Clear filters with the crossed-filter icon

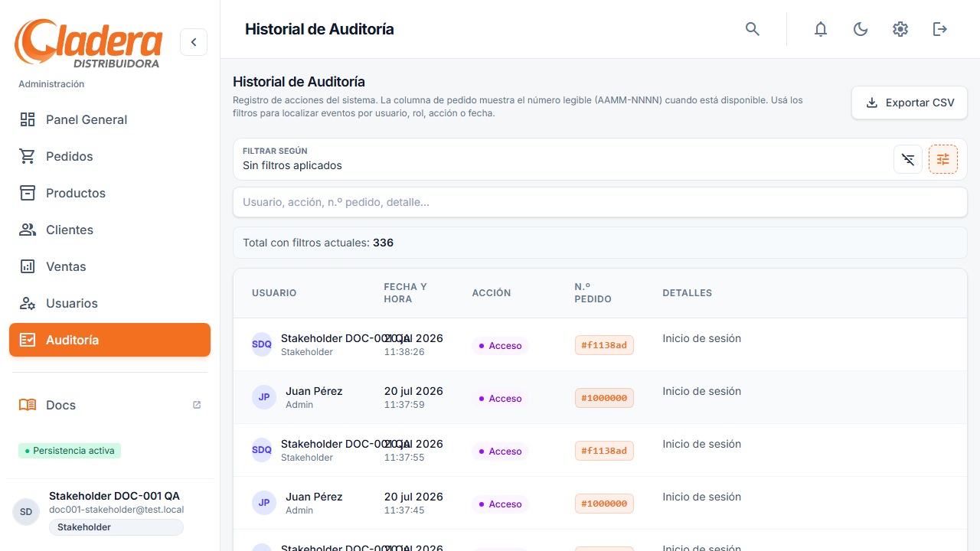[x=908, y=159]
